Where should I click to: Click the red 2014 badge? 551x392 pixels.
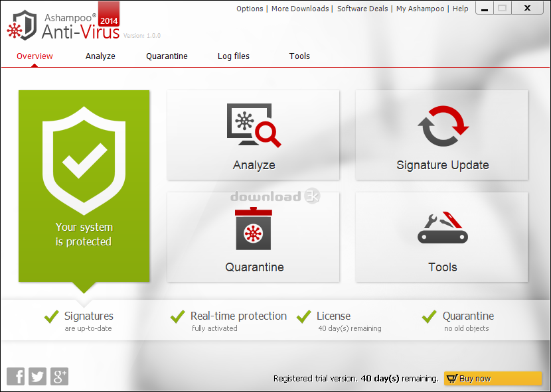point(109,14)
